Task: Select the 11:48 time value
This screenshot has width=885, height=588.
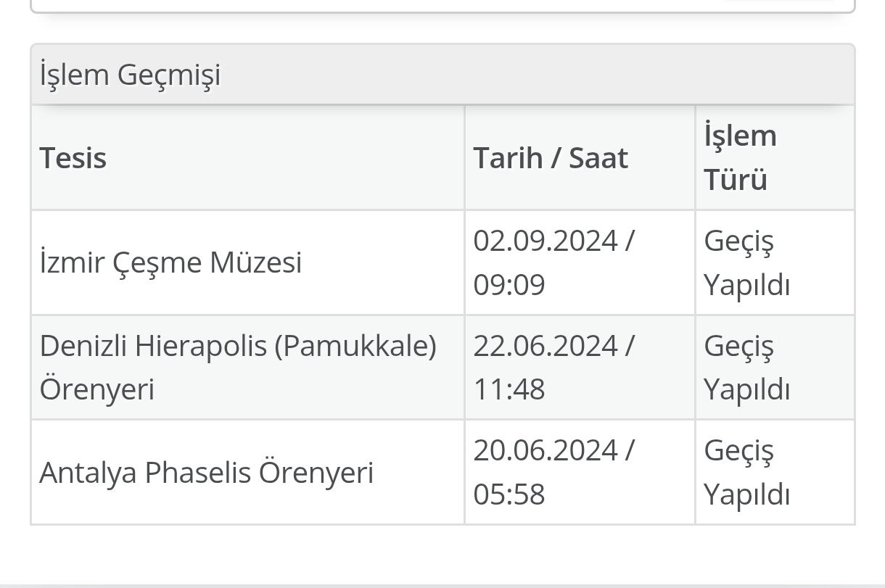Action: (x=509, y=389)
